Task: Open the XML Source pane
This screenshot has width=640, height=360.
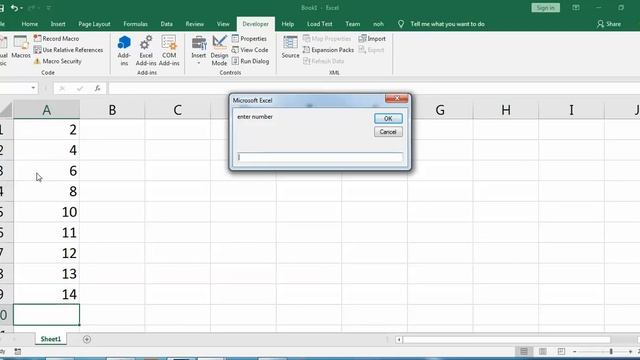Action: (290, 47)
